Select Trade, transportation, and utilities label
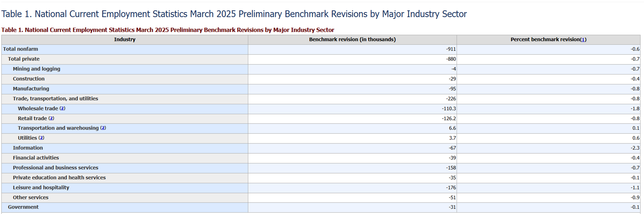The width and height of the screenshot is (644, 214). click(x=56, y=99)
